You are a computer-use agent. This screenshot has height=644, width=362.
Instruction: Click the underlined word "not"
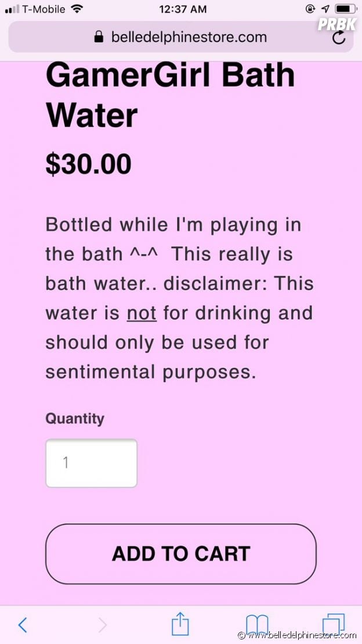click(142, 313)
